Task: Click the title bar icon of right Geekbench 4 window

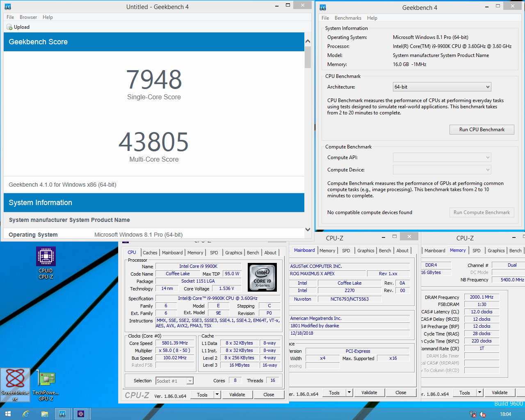Action: [x=323, y=7]
